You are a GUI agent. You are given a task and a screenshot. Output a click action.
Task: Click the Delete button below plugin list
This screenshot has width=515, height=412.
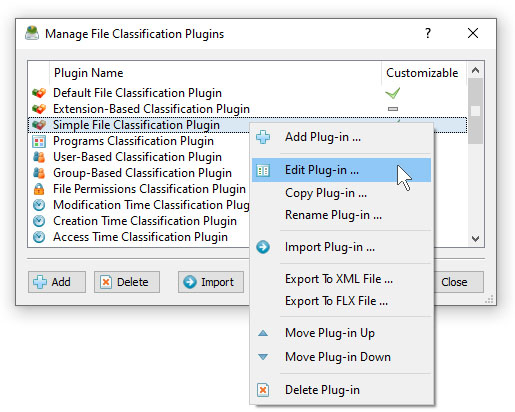click(127, 282)
